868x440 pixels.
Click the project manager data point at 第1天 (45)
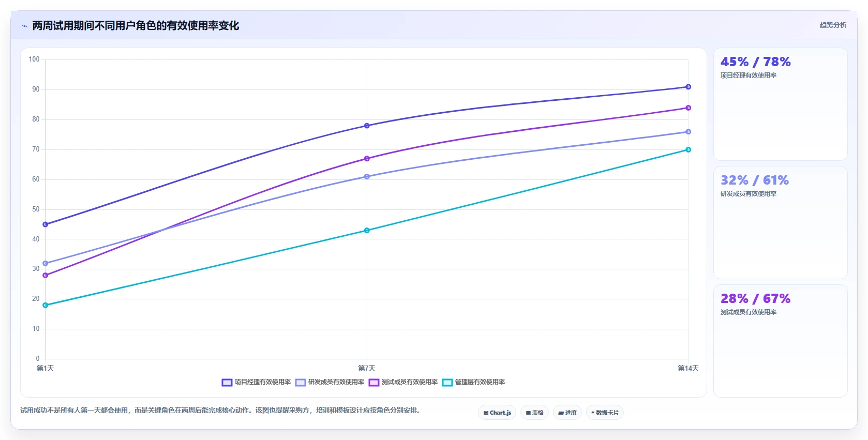pyautogui.click(x=46, y=224)
